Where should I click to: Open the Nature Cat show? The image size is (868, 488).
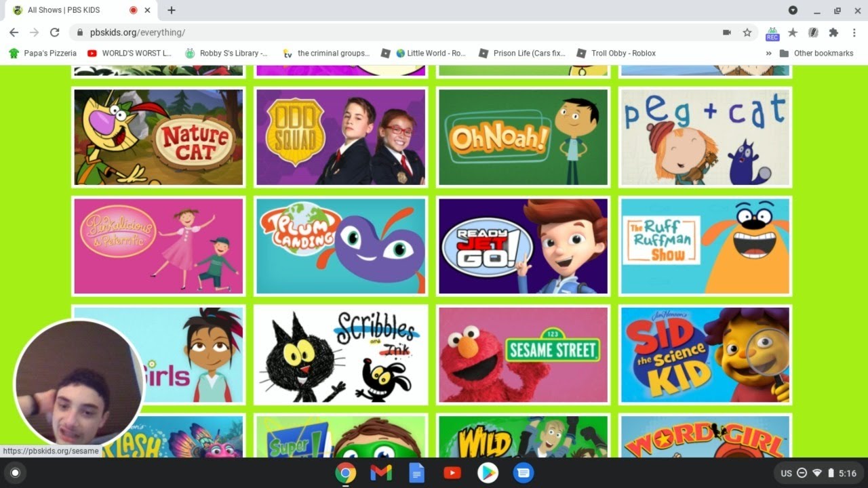[x=158, y=138]
